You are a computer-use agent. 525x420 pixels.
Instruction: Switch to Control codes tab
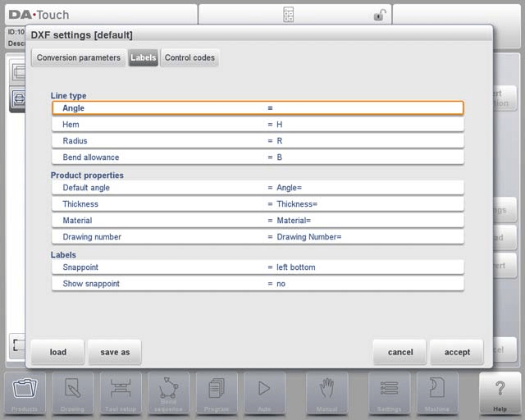click(x=189, y=57)
